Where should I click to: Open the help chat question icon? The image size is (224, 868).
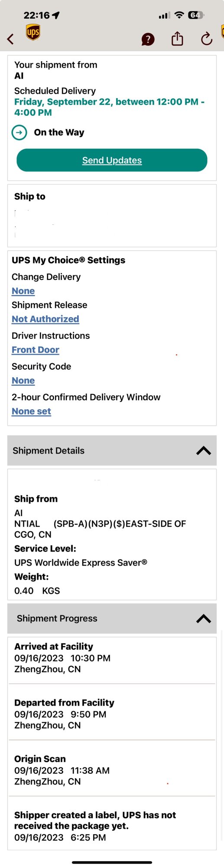[148, 39]
